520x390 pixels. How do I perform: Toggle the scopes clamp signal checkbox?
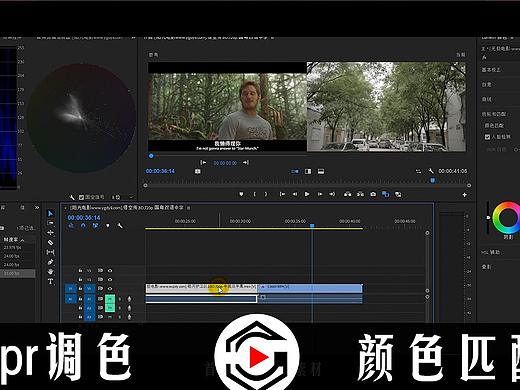coord(81,197)
